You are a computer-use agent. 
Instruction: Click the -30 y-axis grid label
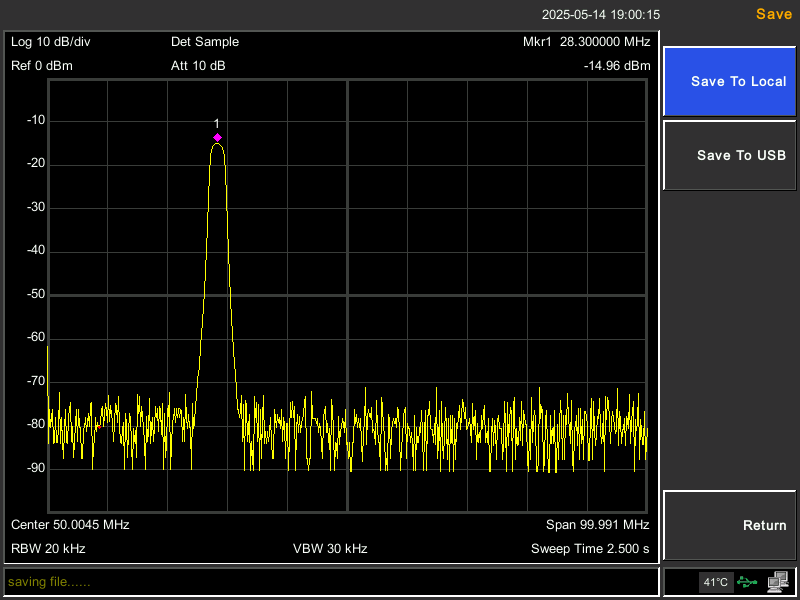pos(36,208)
